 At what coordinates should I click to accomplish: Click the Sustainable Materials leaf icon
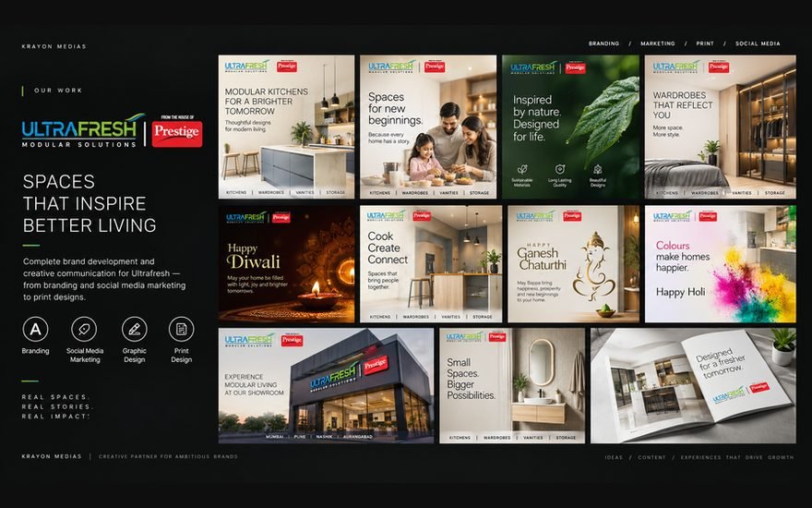[522, 169]
